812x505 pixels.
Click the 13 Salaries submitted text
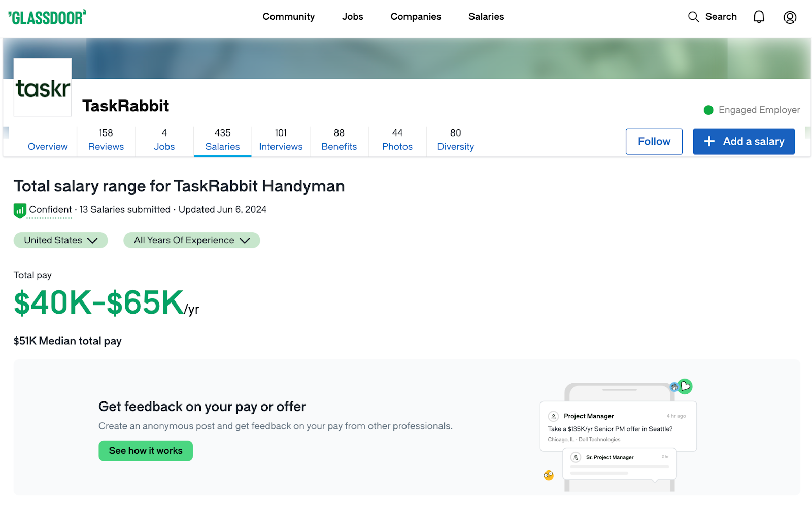pos(125,209)
